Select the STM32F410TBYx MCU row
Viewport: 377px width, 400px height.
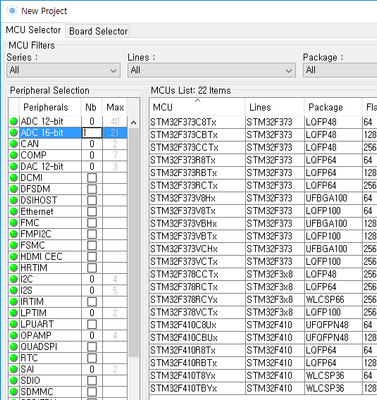point(263,388)
